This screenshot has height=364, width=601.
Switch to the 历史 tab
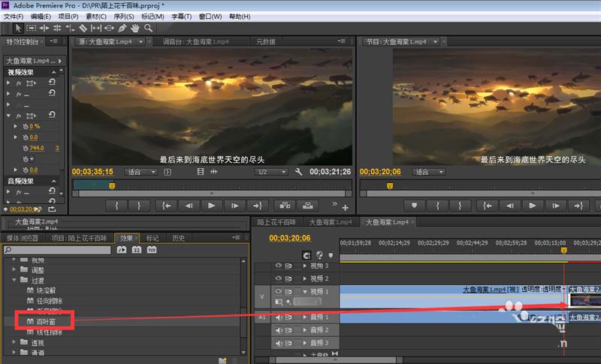(x=178, y=238)
